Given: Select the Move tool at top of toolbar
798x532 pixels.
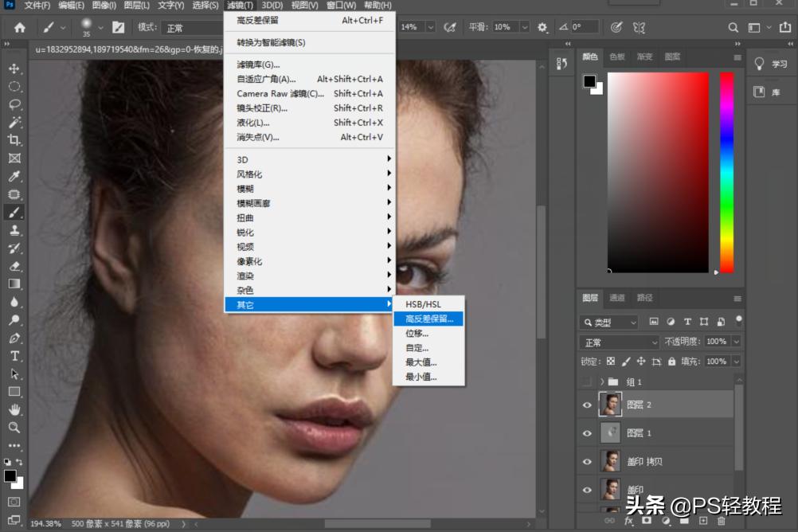Looking at the screenshot, I should (13, 68).
